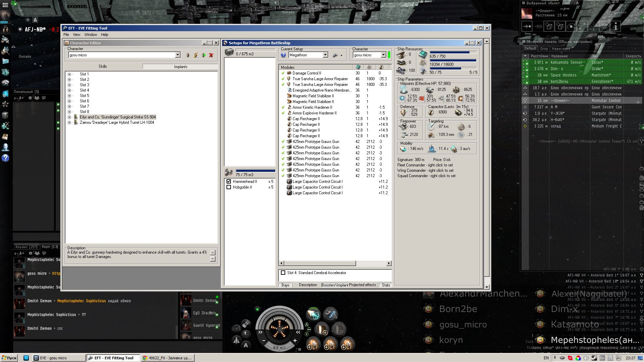Switch to the Stats tab in Setups window
This screenshot has width=644, height=362.
(x=386, y=285)
